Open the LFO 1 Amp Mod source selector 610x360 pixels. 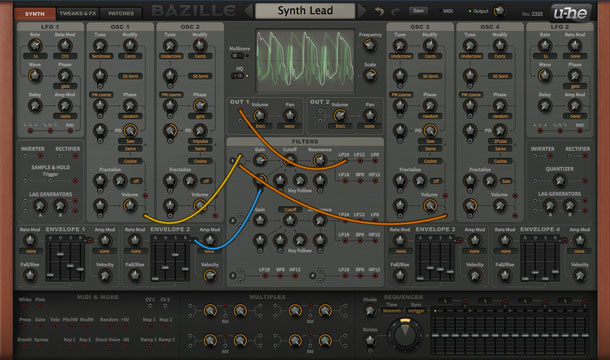click(65, 116)
